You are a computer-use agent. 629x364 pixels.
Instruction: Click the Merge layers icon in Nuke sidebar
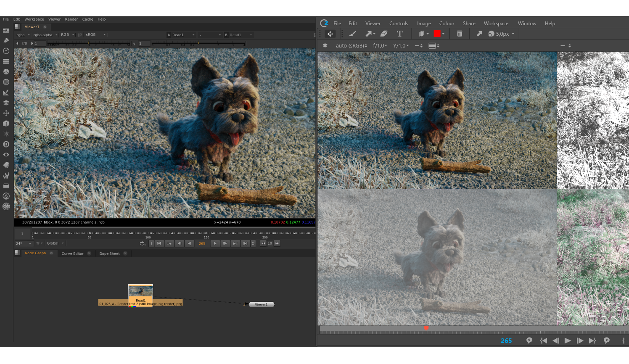pos(6,103)
